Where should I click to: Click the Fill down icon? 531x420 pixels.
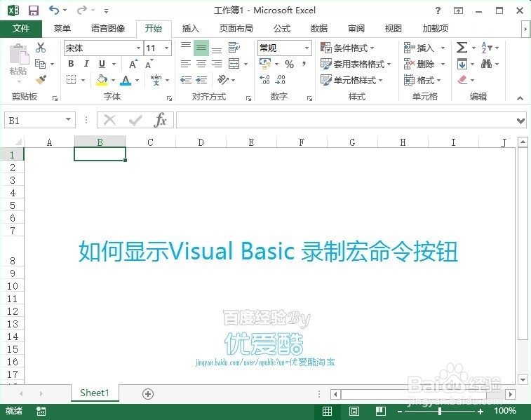[462, 64]
